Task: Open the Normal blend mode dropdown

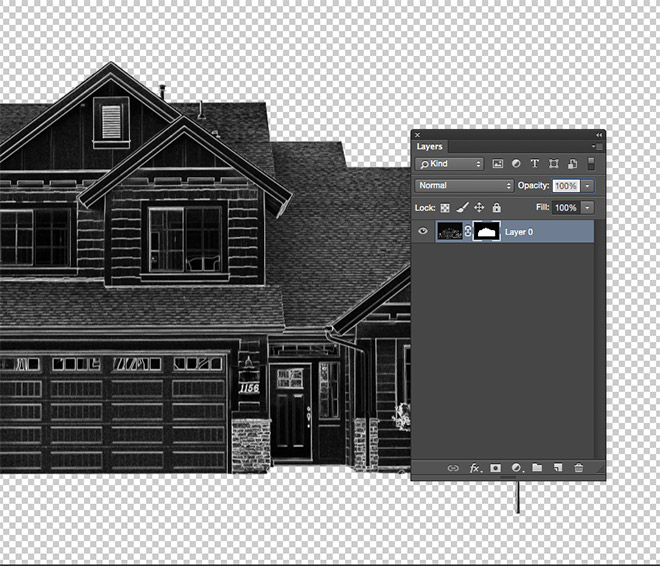Action: (464, 186)
